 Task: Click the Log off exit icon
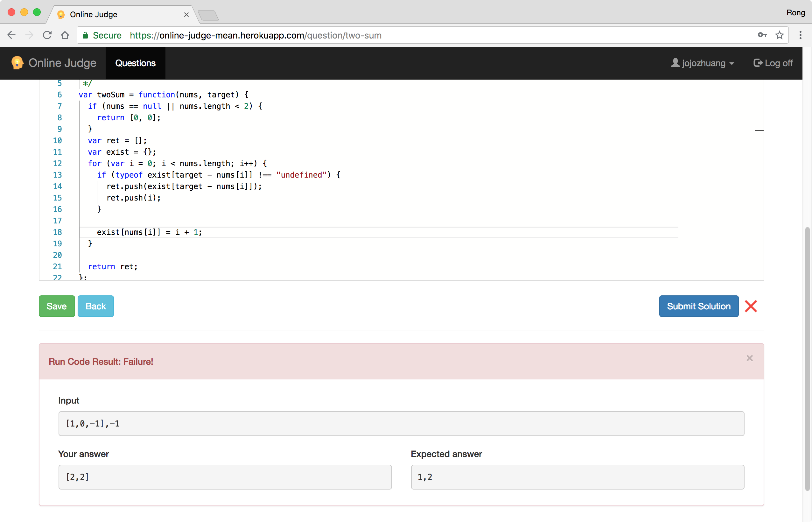758,63
